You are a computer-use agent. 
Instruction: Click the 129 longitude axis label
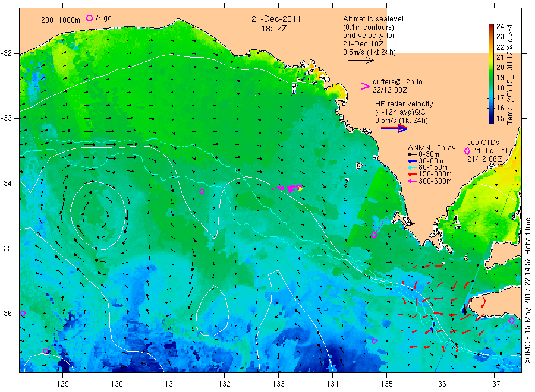point(63,384)
